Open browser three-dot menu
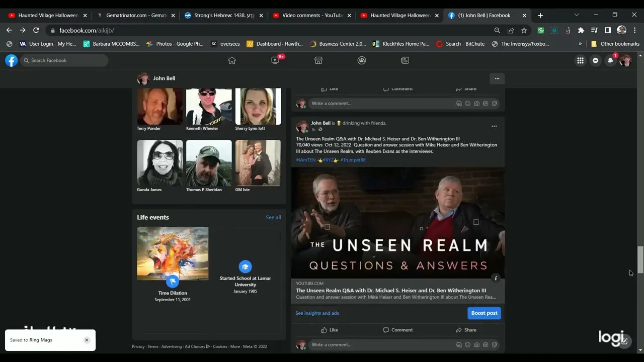Image resolution: width=644 pixels, height=362 pixels. [635, 30]
